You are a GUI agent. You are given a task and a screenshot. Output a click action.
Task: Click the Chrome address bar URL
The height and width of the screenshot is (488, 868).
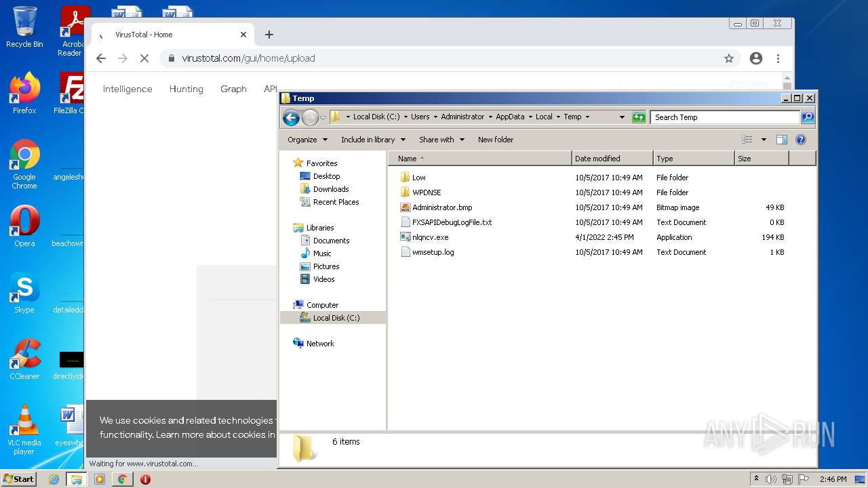point(248,58)
